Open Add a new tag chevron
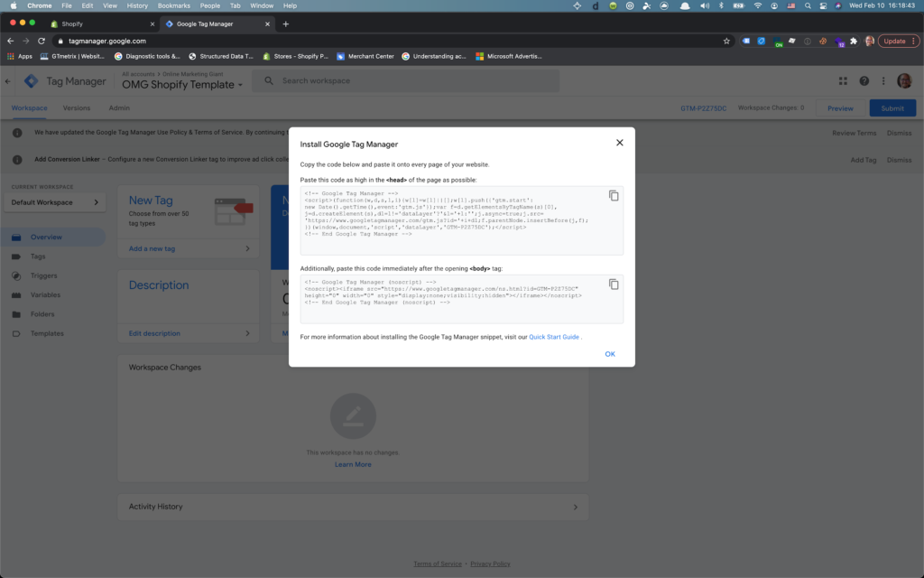This screenshot has height=578, width=924. 247,248
